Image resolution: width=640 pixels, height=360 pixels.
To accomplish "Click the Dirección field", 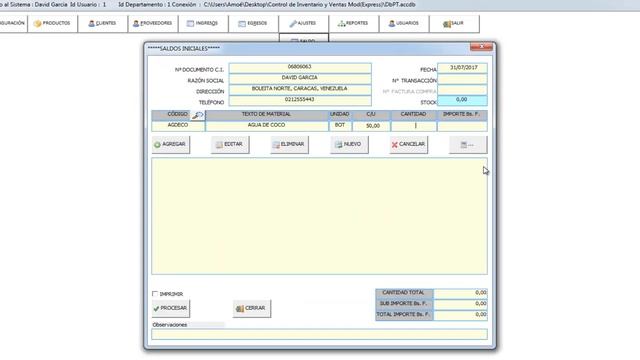I will [300, 89].
